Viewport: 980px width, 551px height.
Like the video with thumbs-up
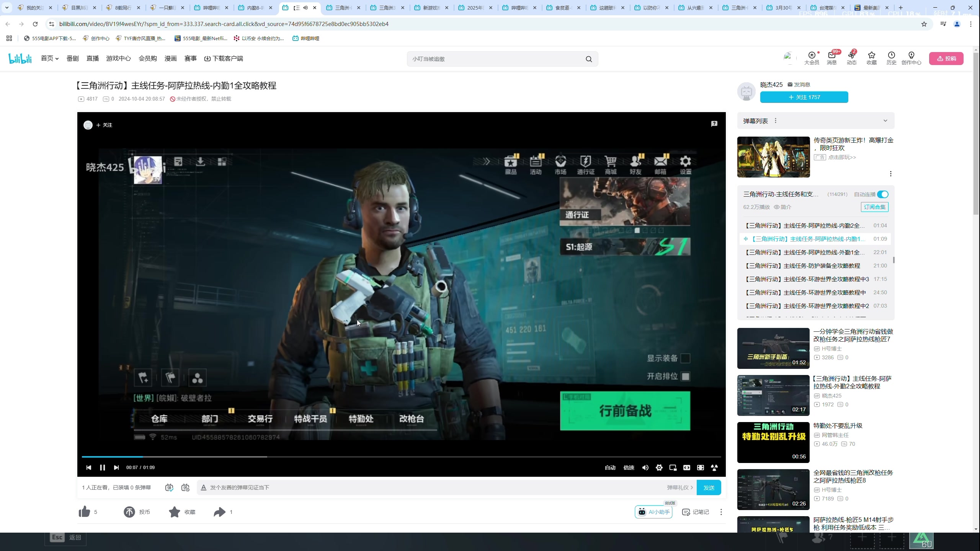pos(84,512)
